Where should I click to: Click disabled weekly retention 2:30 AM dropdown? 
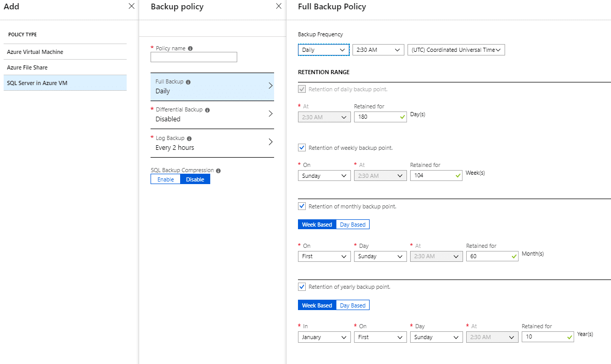click(x=381, y=176)
